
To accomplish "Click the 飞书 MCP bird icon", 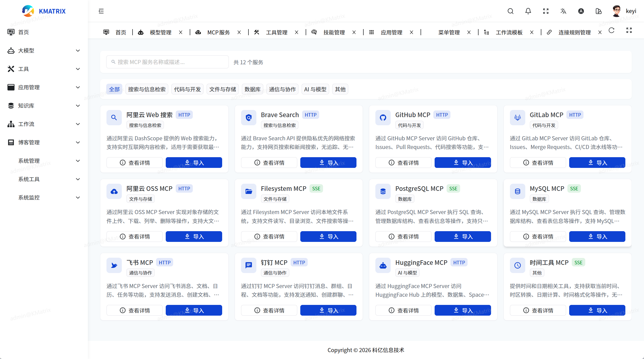I will 114,265.
